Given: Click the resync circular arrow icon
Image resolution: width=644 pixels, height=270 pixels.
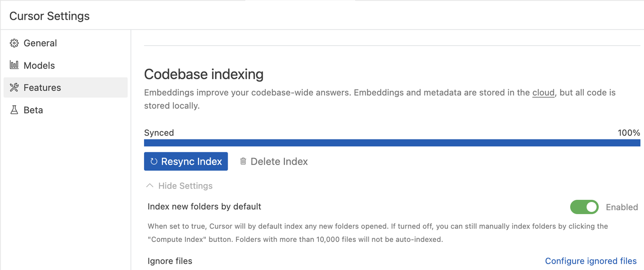Looking at the screenshot, I should pos(154,161).
